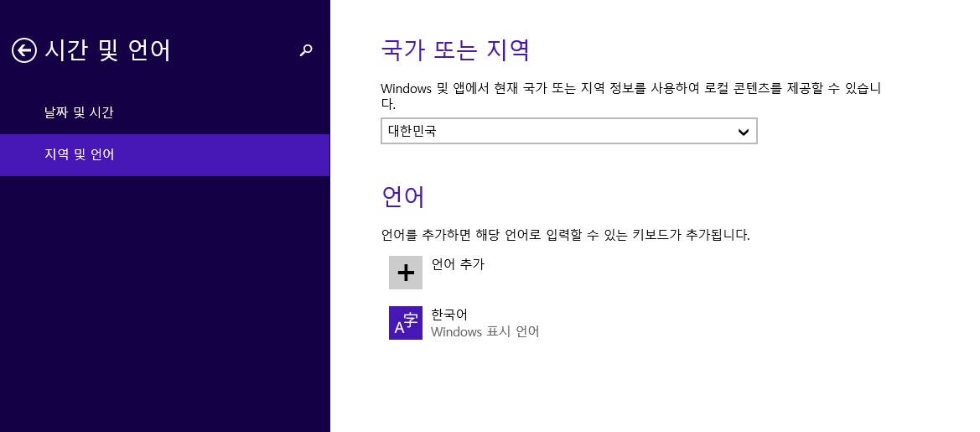Screen dimensions: 980x432
Task: Select the 한국어 language tile icon
Action: coord(406,323)
